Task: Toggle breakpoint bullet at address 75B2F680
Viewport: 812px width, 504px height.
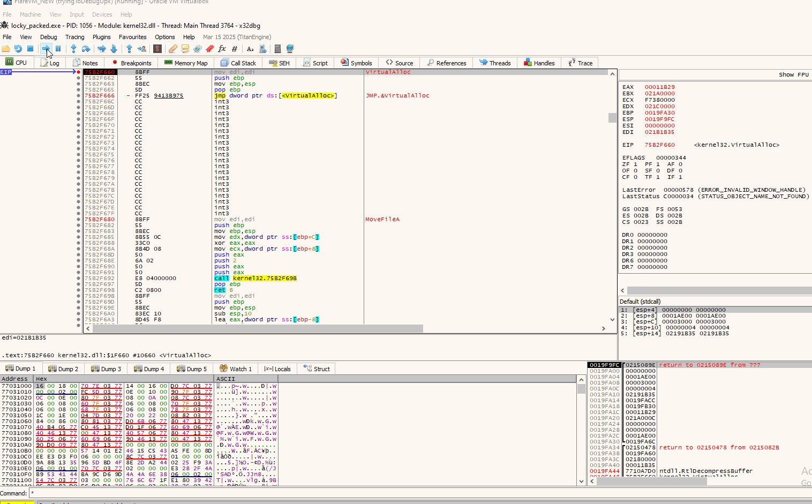Action: [79, 219]
